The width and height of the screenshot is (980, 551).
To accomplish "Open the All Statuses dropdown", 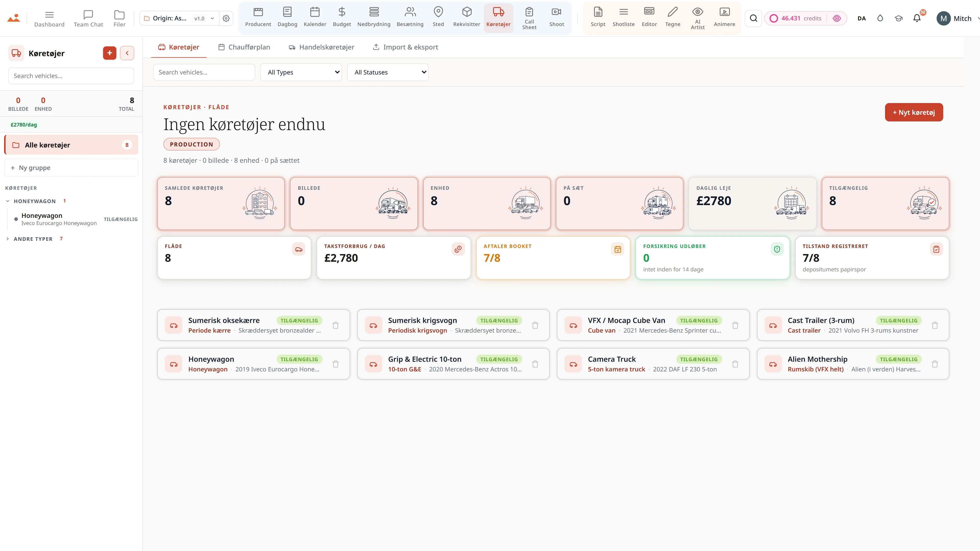I will click(x=388, y=72).
